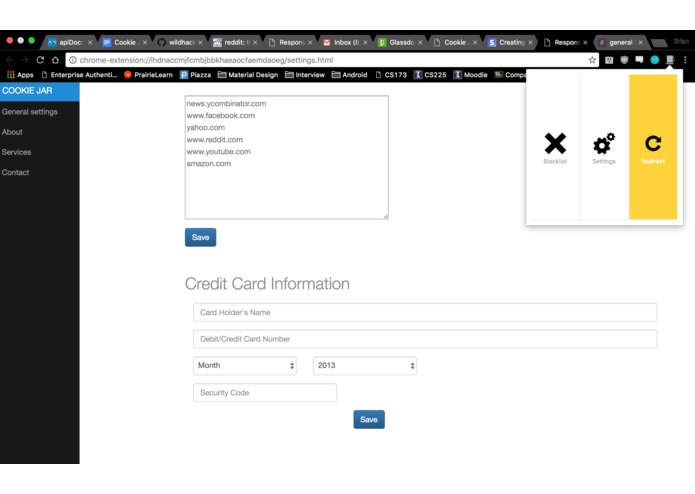695x494 pixels.
Task: Click the browser forward arrow
Action: [x=25, y=60]
